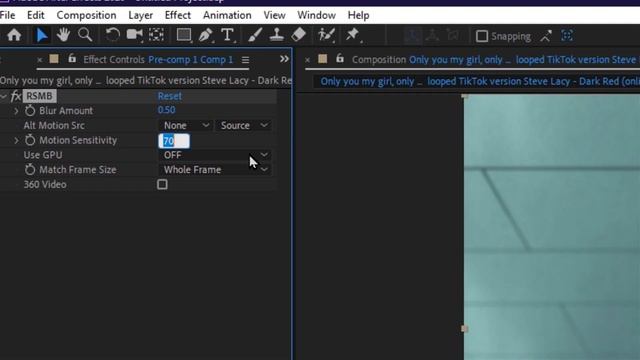Viewport: 640px width, 360px height.
Task: Toggle the RSMB fx effect switch
Action: (16, 96)
